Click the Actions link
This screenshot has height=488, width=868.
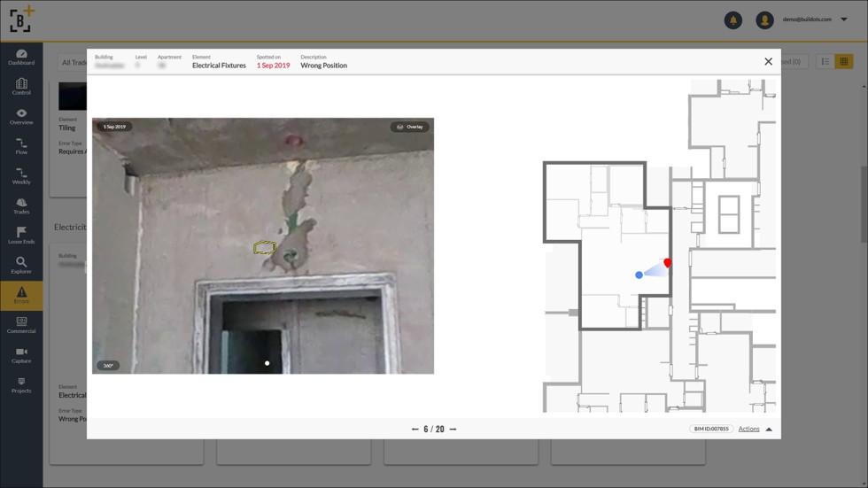coord(748,429)
